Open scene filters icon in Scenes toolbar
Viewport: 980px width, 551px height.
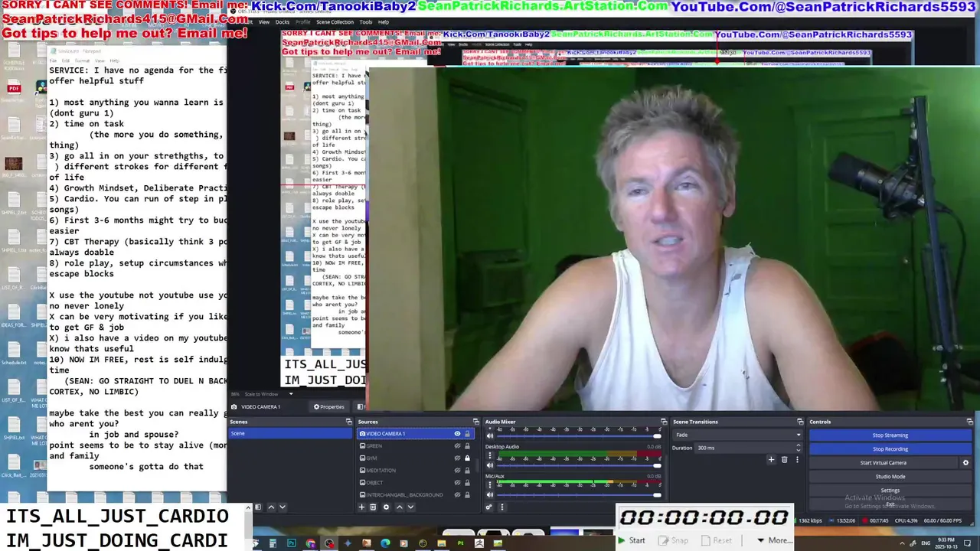coord(258,507)
